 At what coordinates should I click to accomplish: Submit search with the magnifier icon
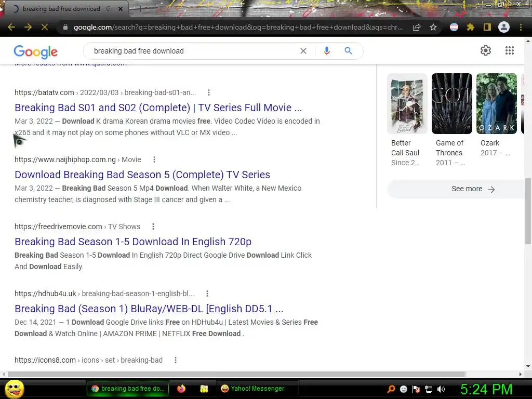click(x=348, y=51)
